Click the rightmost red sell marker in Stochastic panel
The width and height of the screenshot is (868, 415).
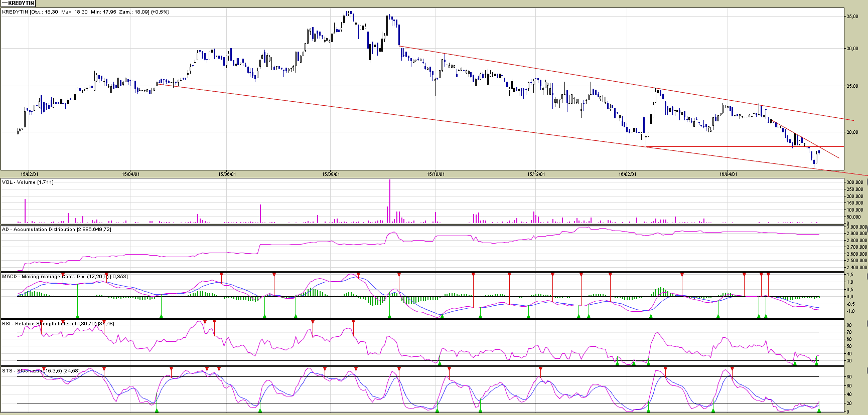pos(732,369)
